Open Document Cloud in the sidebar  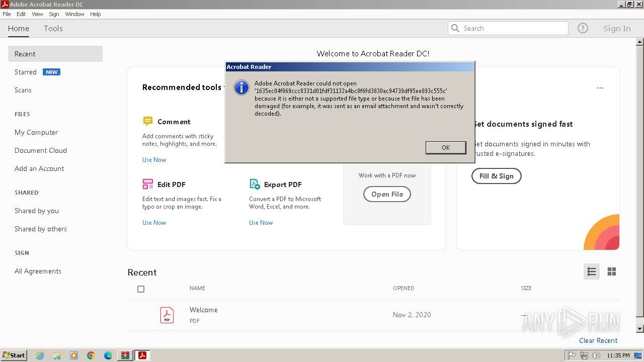point(41,150)
